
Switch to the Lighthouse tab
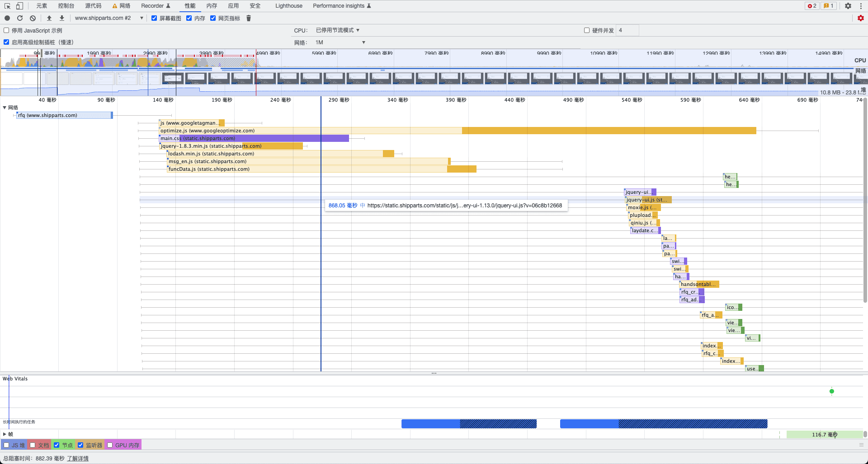tap(288, 6)
